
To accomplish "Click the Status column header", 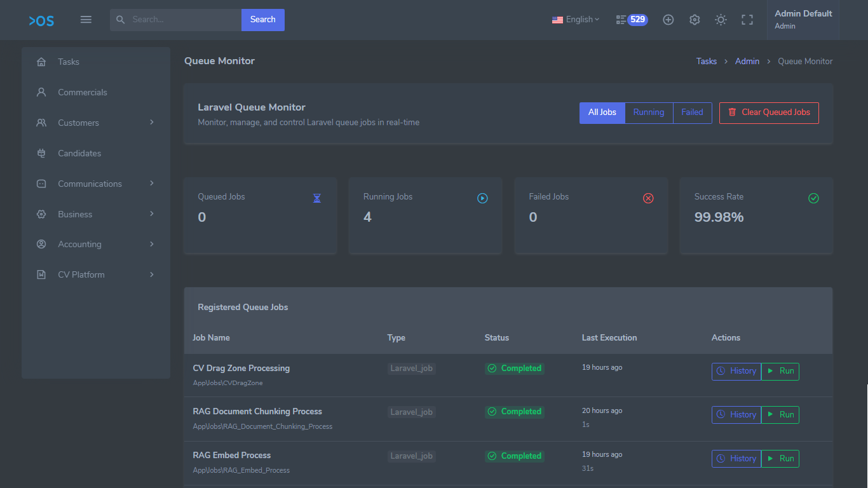I will [x=497, y=337].
